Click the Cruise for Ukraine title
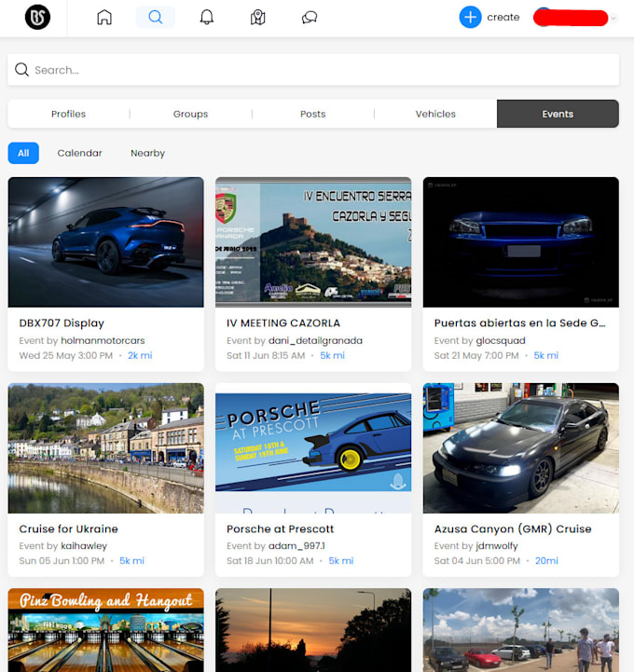Screen dimensions: 634x672 point(69,528)
